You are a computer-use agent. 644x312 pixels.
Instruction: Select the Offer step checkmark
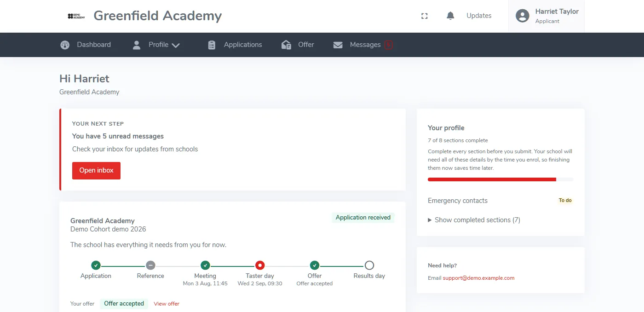[x=315, y=266]
